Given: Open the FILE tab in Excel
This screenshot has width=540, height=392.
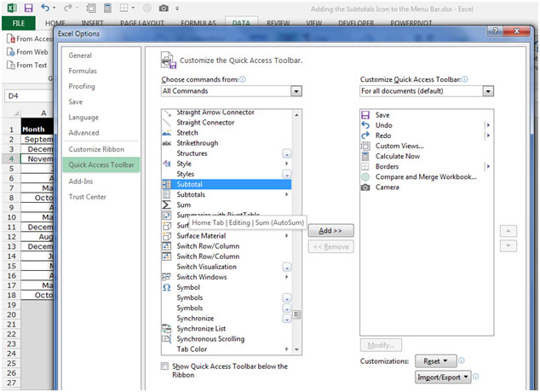Looking at the screenshot, I should (x=18, y=23).
